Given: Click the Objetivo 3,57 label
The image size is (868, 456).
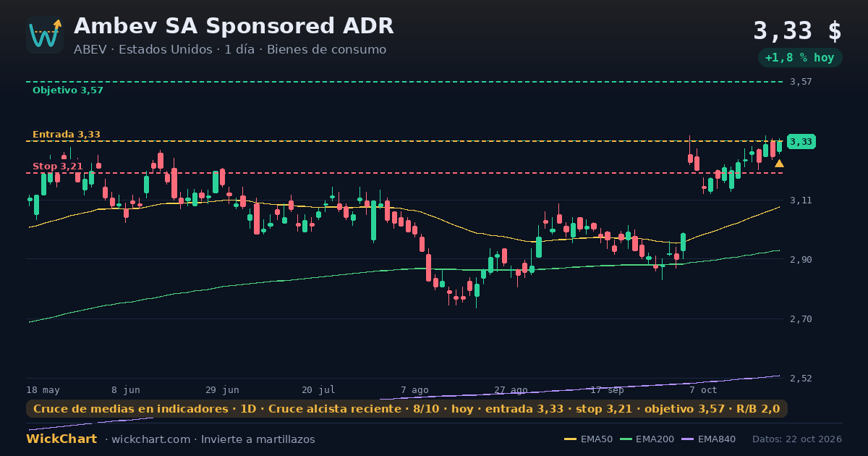Looking at the screenshot, I should coord(68,90).
